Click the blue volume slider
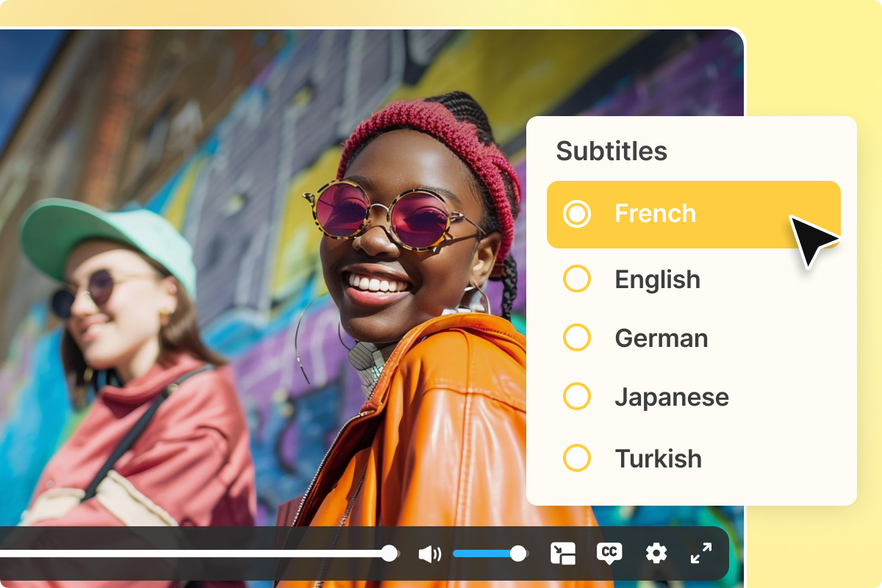The image size is (882, 588). point(490,553)
